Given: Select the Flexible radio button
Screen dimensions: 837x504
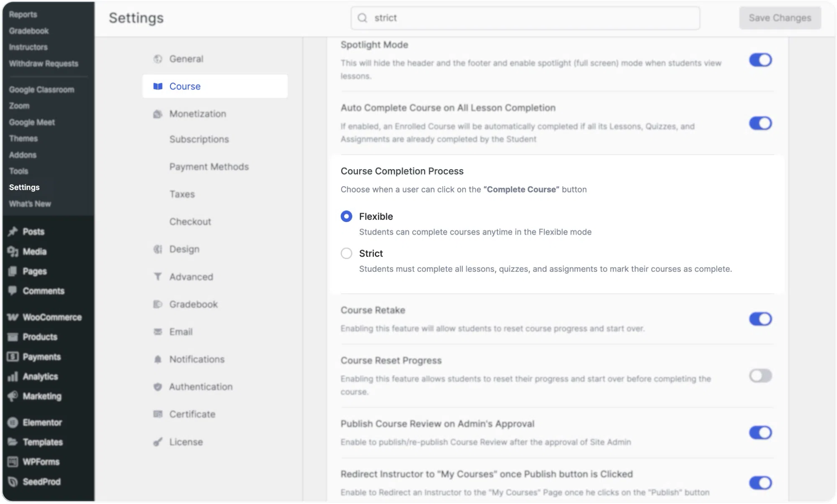Looking at the screenshot, I should pyautogui.click(x=346, y=216).
